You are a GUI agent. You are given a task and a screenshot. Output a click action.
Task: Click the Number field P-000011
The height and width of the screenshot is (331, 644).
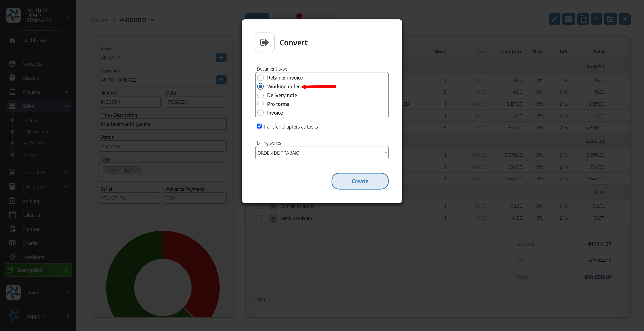coord(130,102)
